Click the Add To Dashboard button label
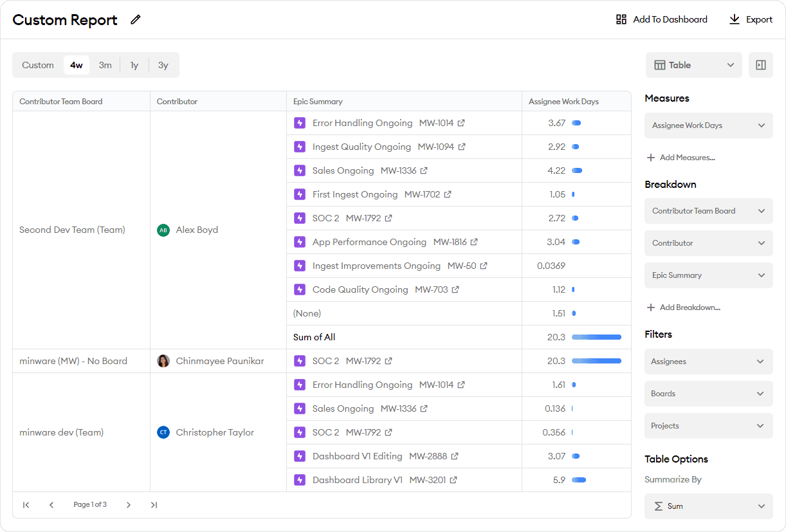 (670, 19)
